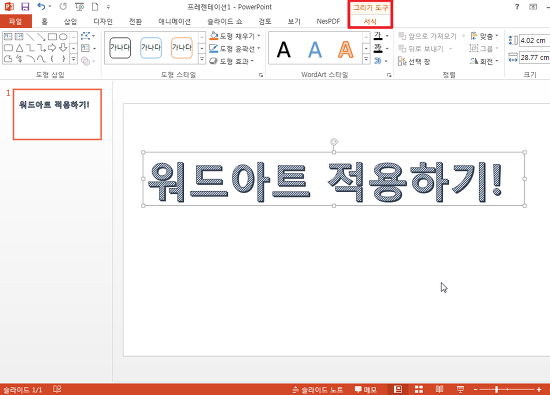Select the 서식 (Format) drawing tools tab
The image size is (550, 395).
pyautogui.click(x=370, y=21)
